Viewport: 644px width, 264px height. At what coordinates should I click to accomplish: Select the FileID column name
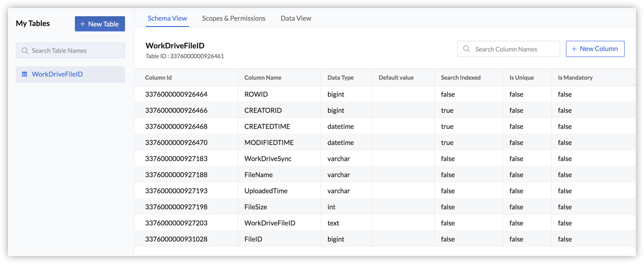[x=253, y=239]
